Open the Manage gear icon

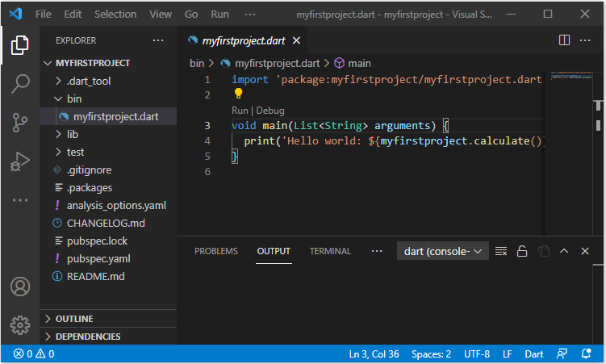click(x=19, y=325)
